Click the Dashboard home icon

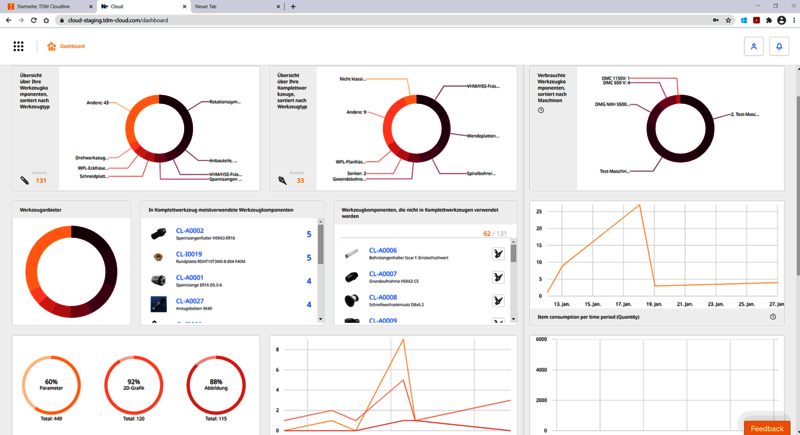(x=52, y=46)
